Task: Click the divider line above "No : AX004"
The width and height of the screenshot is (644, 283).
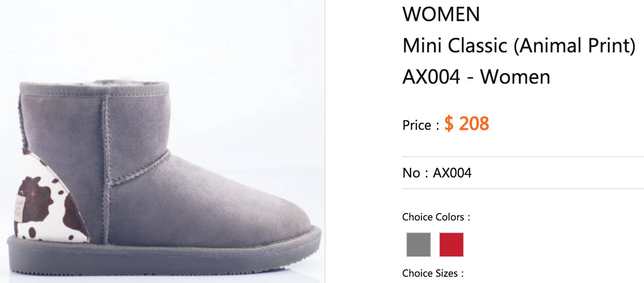Action: tap(523, 157)
